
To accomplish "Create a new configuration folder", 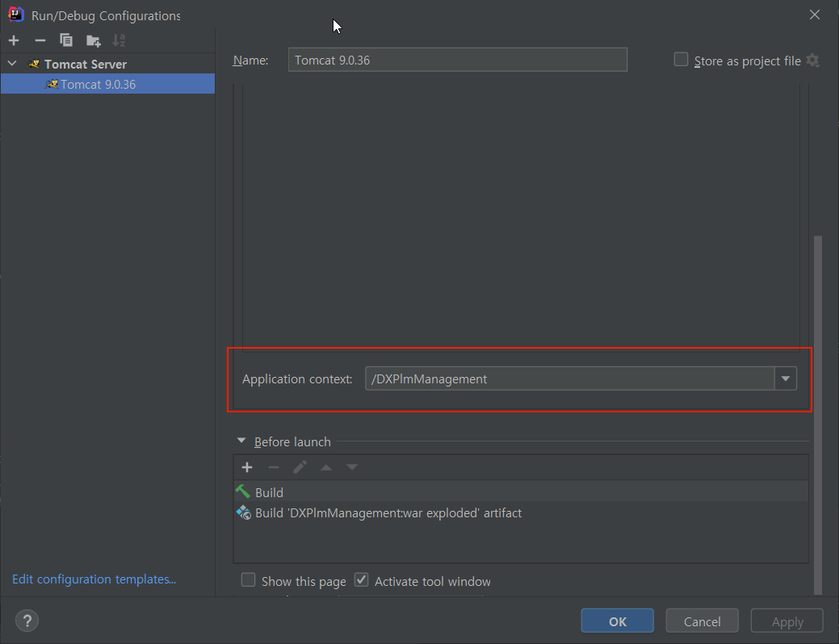I will (x=94, y=40).
